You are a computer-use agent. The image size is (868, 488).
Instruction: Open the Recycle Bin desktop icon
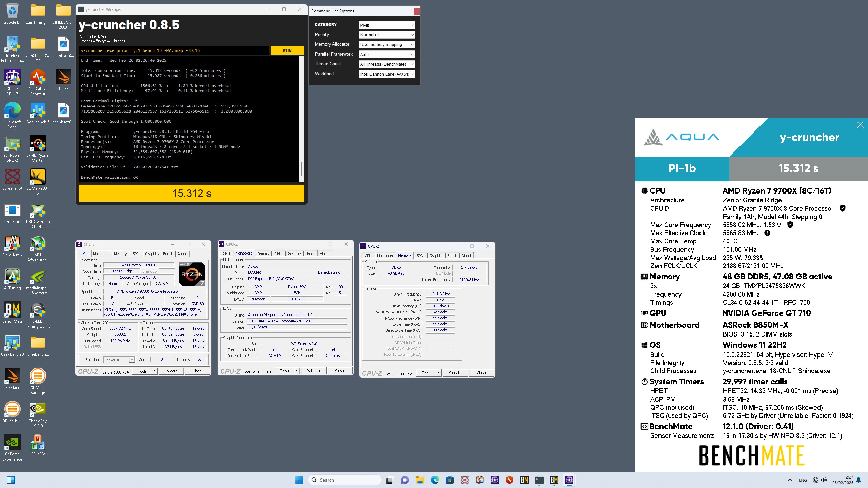[x=12, y=14]
